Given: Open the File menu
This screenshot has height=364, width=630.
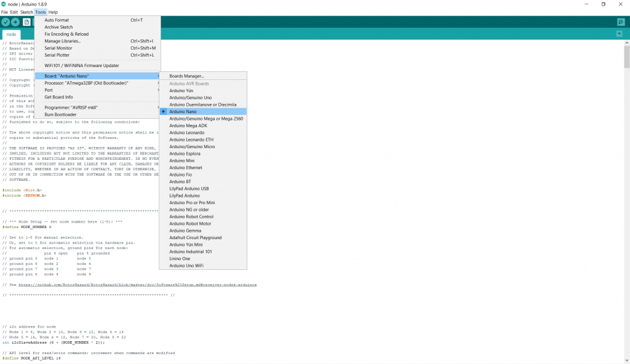Looking at the screenshot, I should tap(4, 12).
